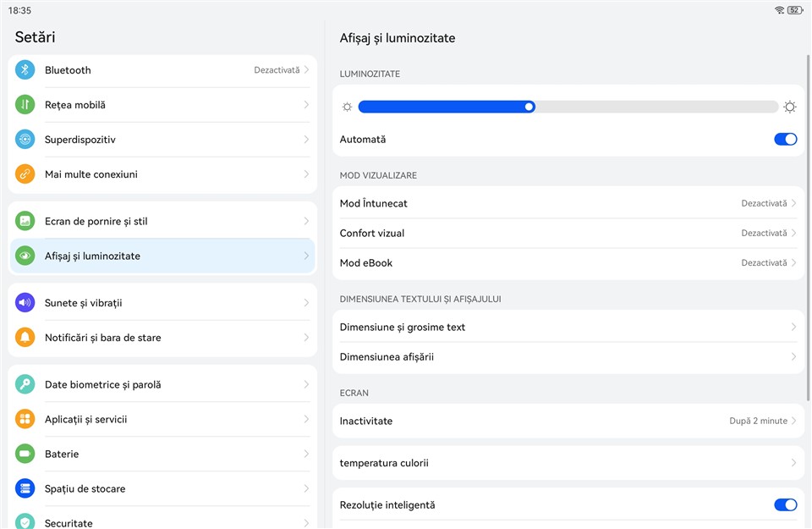The height and width of the screenshot is (529, 812).
Task: Tap the Sunete și vibrații speaker icon
Action: coord(25,303)
